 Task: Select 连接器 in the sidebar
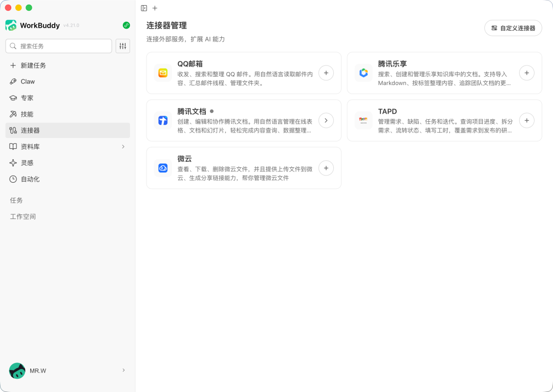click(x=68, y=130)
